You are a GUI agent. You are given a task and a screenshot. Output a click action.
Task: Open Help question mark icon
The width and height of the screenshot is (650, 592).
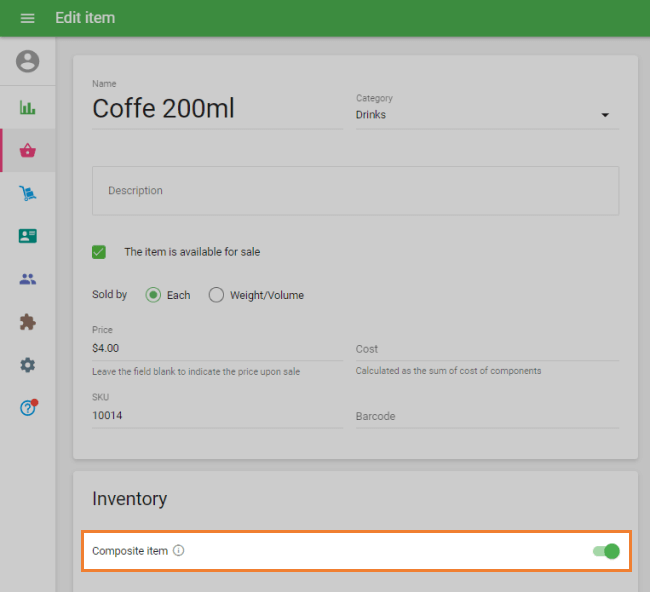pyautogui.click(x=27, y=408)
